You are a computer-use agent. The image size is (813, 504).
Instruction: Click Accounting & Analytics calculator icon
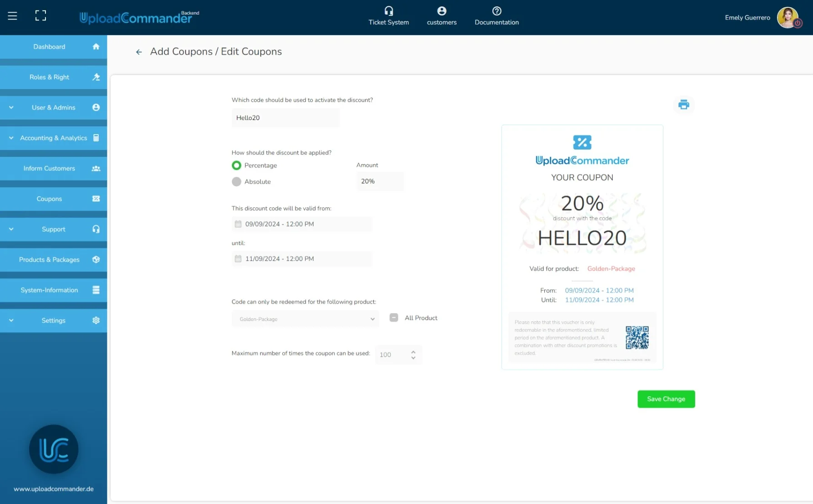(x=96, y=138)
